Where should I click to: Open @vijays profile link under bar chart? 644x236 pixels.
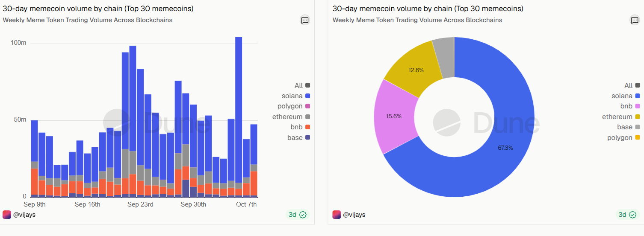[x=24, y=215]
